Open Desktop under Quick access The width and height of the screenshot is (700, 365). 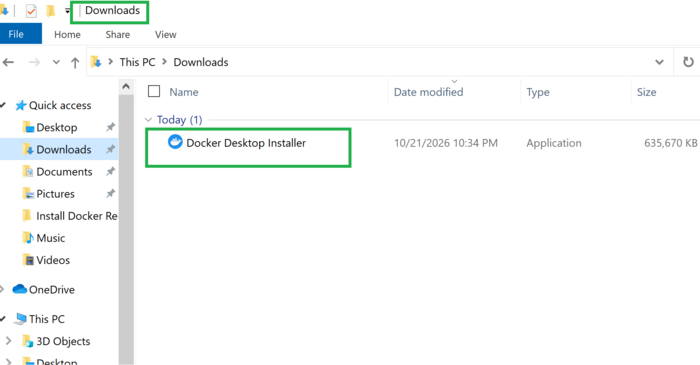57,128
